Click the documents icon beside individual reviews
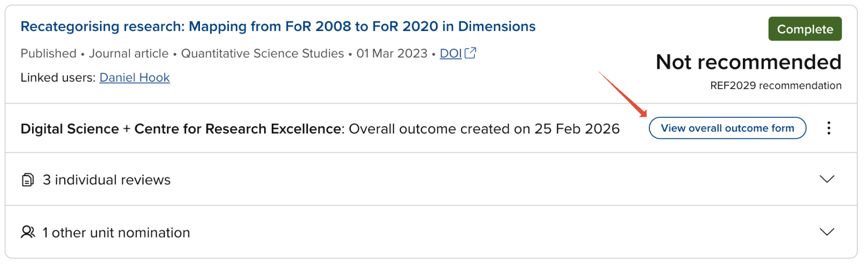 click(x=28, y=180)
